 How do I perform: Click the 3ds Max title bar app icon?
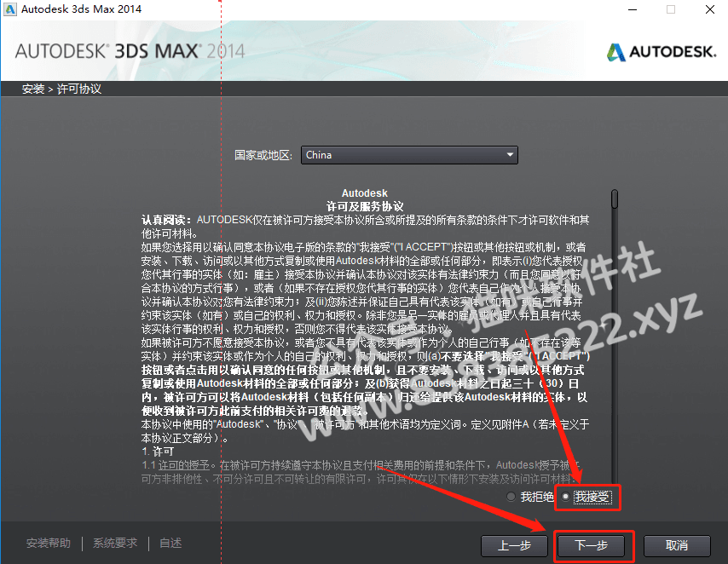point(9,9)
